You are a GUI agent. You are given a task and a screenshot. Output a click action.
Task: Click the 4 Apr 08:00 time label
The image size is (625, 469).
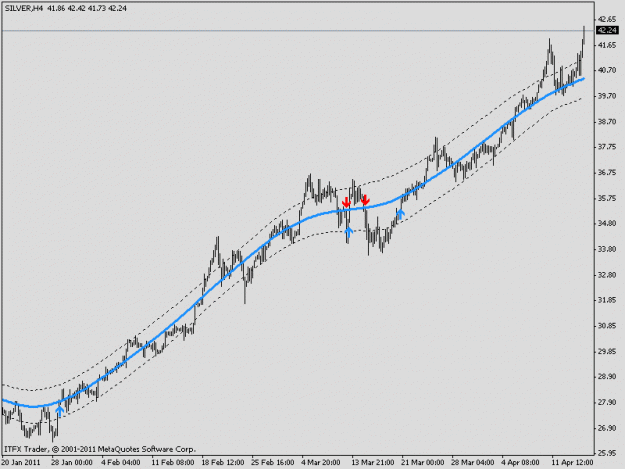coord(521,462)
